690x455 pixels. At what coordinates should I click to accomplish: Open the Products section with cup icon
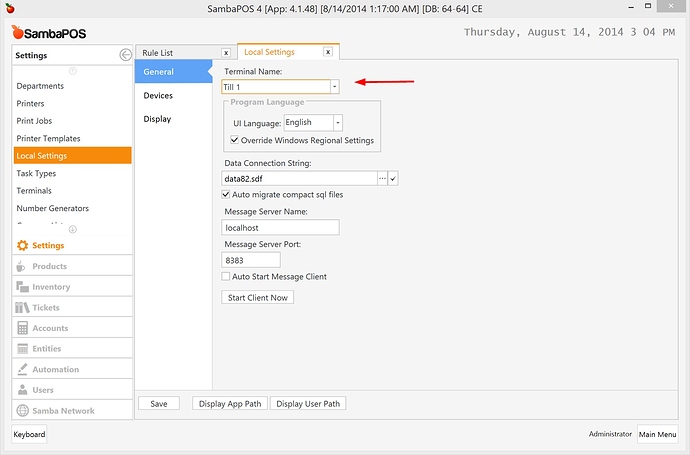[x=23, y=266]
